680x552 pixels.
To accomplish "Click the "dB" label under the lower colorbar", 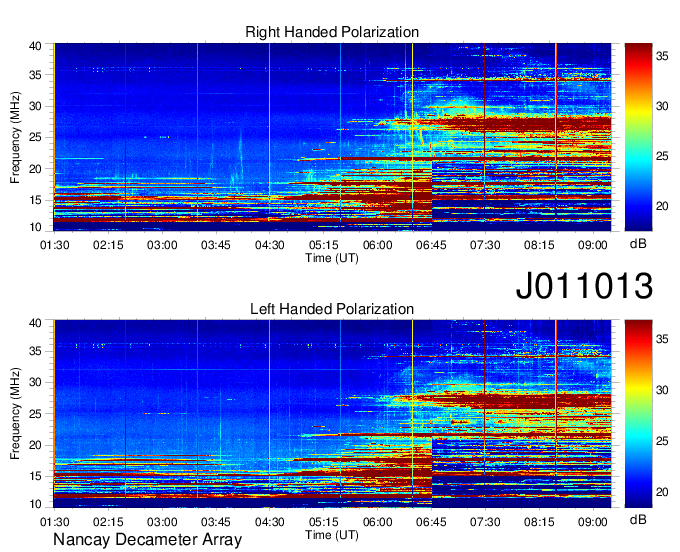I will pyautogui.click(x=638, y=519).
